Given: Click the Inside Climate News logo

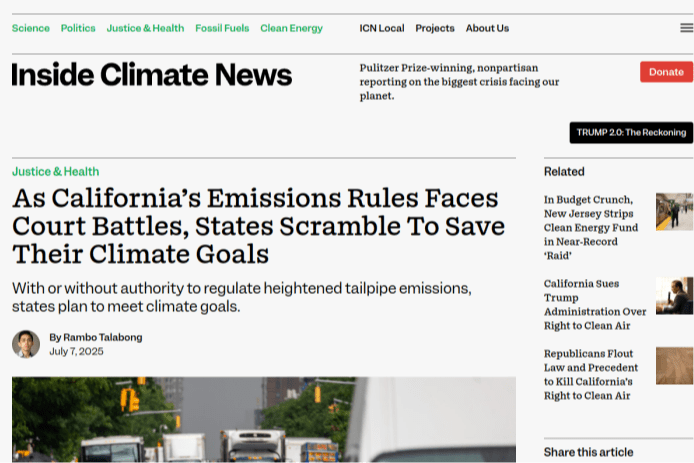Looking at the screenshot, I should (x=152, y=74).
